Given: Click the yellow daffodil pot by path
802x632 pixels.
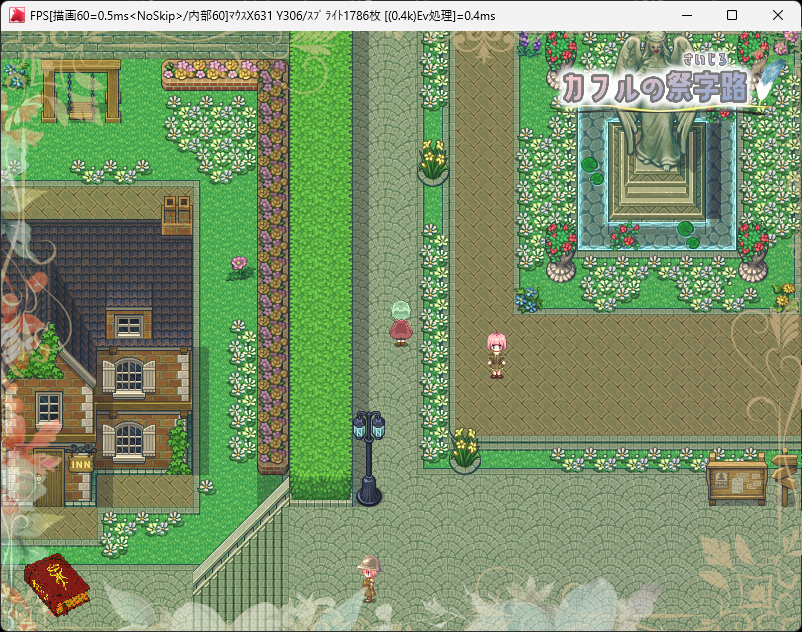Looking at the screenshot, I should (433, 163).
